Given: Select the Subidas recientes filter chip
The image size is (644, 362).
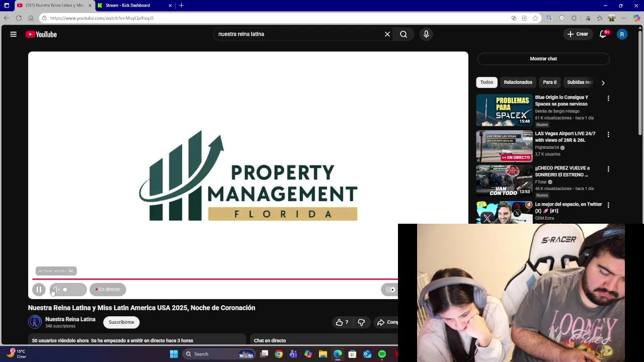Looking at the screenshot, I should pyautogui.click(x=580, y=82).
